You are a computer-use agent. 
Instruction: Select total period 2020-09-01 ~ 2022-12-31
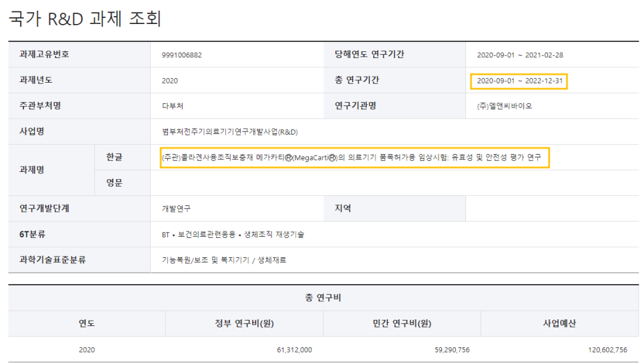point(519,81)
